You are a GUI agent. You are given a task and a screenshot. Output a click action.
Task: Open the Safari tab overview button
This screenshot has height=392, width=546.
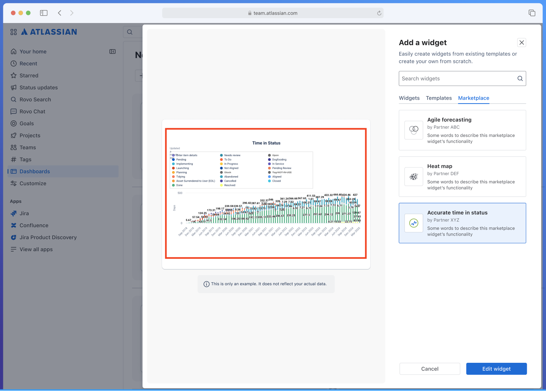[x=532, y=13]
